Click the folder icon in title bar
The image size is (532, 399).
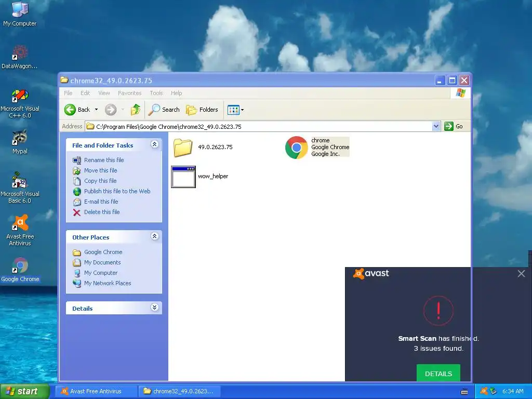point(64,80)
